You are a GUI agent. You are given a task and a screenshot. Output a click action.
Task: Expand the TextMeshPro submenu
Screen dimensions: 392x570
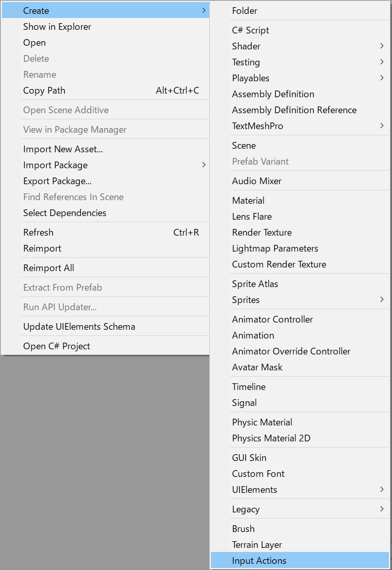click(x=299, y=126)
